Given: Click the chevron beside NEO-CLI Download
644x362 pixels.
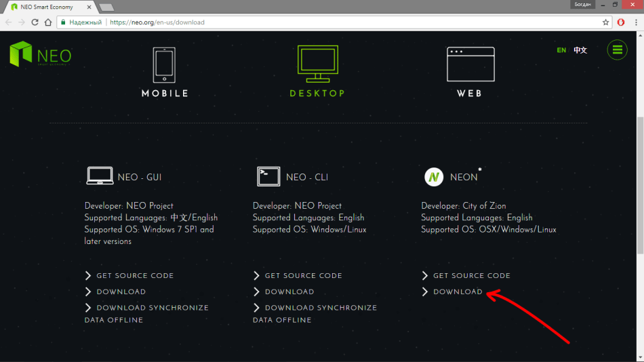Looking at the screenshot, I should [x=256, y=291].
